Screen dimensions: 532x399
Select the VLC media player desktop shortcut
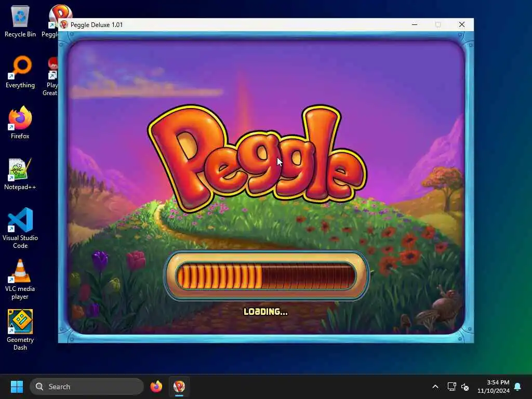[20, 279]
